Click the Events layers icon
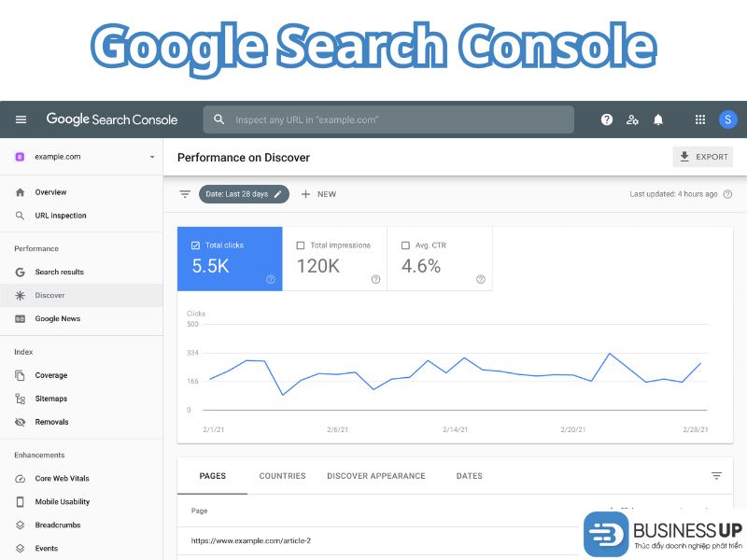Viewport: 747px width, 560px height. (20, 548)
